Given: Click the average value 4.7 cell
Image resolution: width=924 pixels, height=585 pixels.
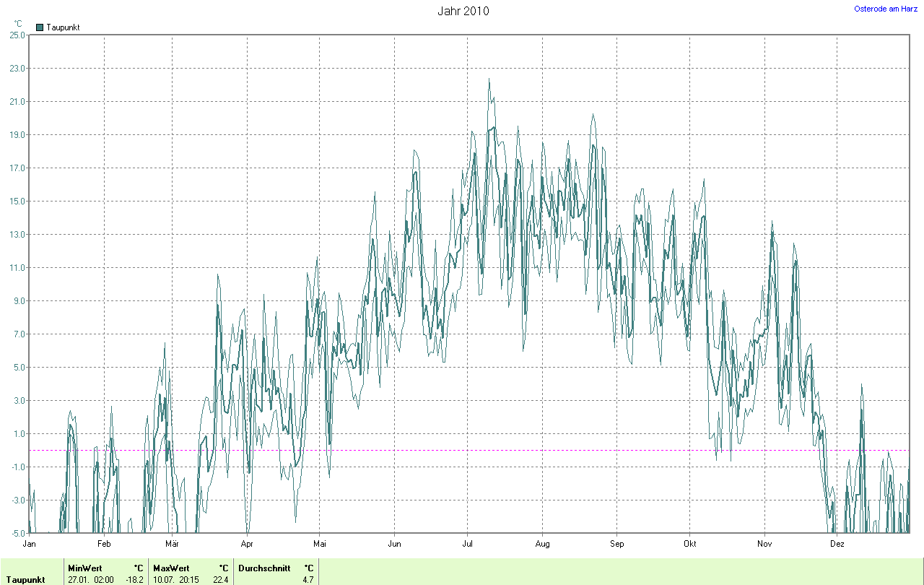Looking at the screenshot, I should click(308, 580).
